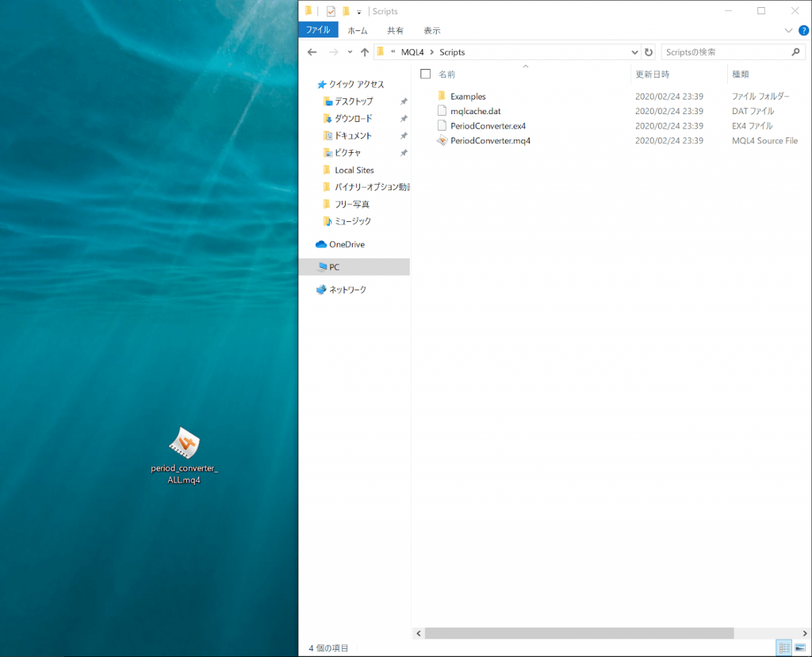Click the 4 個の項目 status text
This screenshot has height=657, width=812.
pos(328,648)
